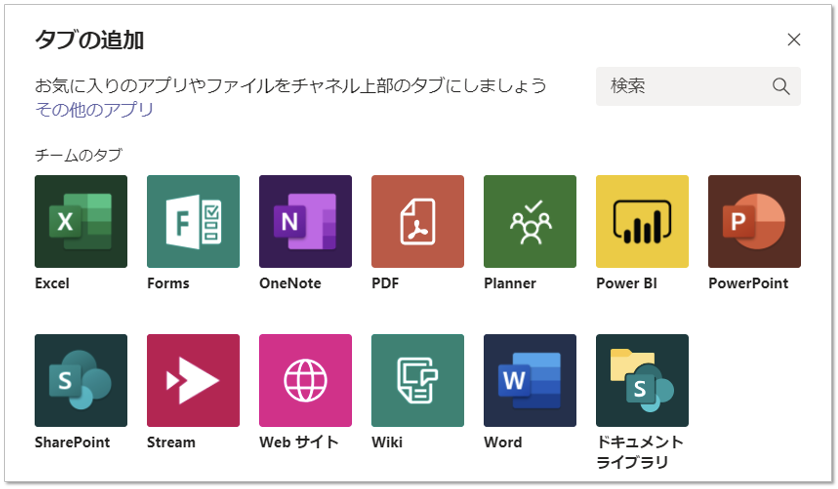
Task: Click the チームのタブ section heading
Action: [79, 155]
